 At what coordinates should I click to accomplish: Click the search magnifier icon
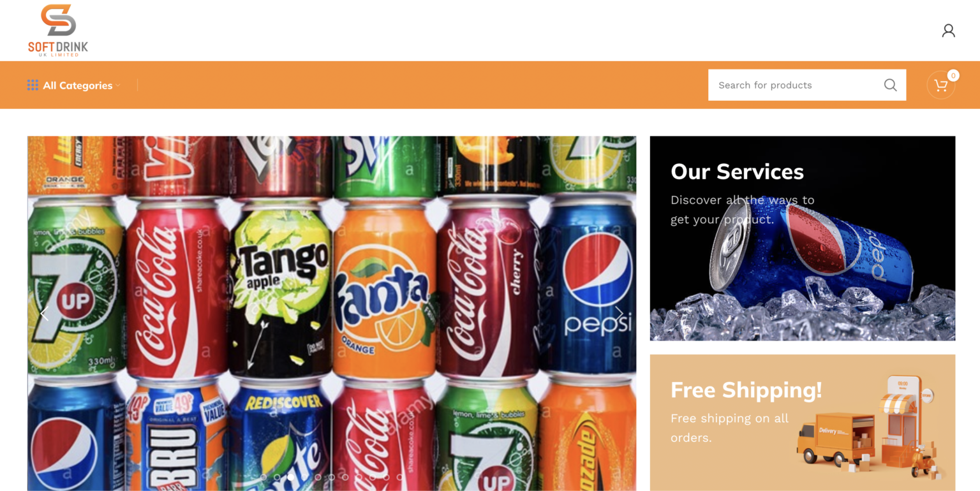click(890, 85)
